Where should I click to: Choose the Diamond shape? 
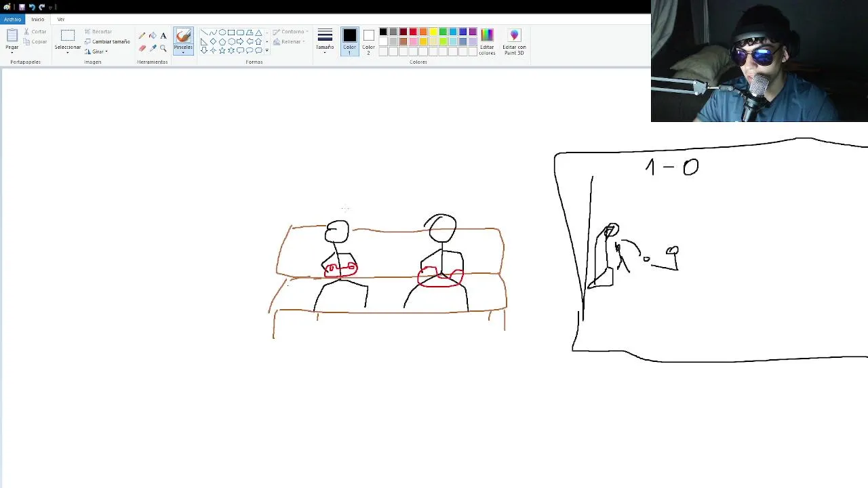pyautogui.click(x=213, y=42)
